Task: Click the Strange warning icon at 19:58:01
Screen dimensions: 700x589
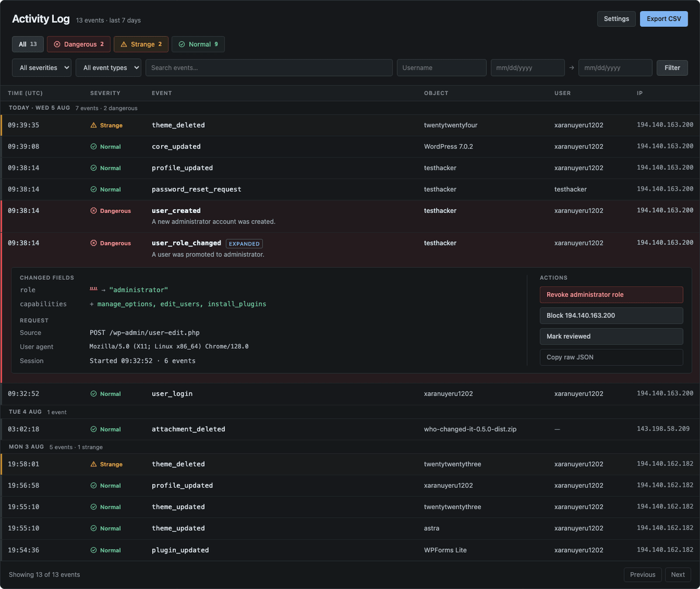Action: 93,464
